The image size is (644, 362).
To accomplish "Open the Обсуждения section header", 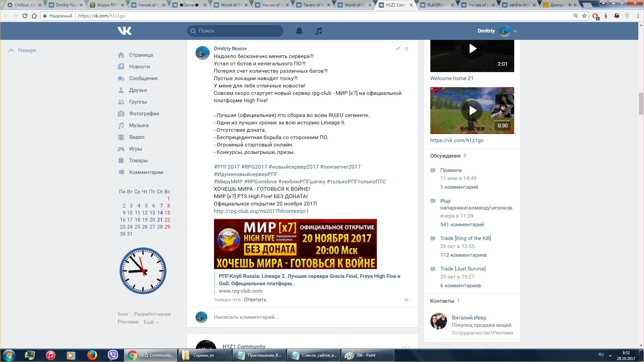I will tap(445, 156).
